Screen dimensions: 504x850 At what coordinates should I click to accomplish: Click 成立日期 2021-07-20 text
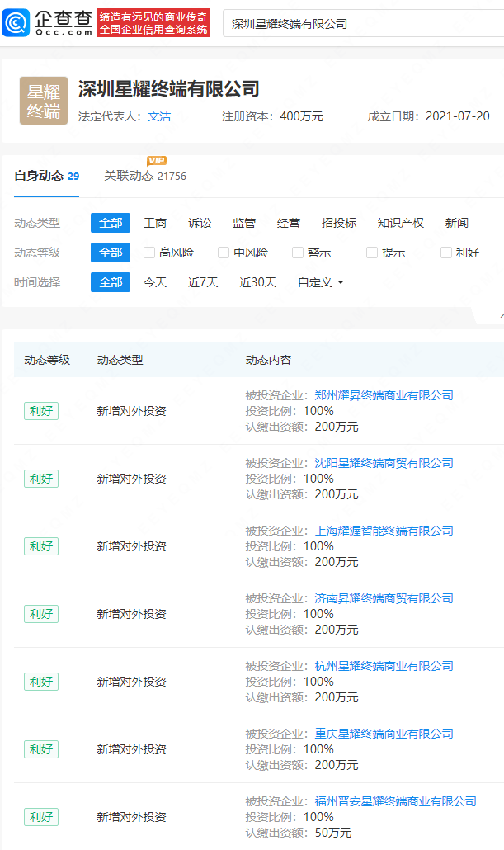[429, 116]
